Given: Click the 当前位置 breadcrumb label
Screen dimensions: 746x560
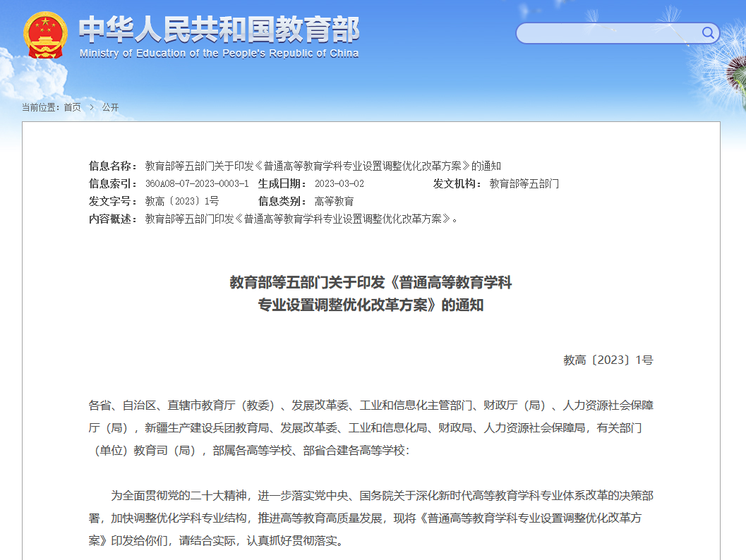Looking at the screenshot, I should (x=40, y=107).
